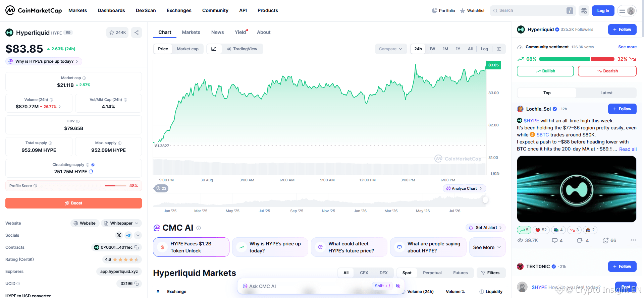Screen dimensions: 644x298
Task: Click the community sentiment bar
Action: click(x=577, y=59)
